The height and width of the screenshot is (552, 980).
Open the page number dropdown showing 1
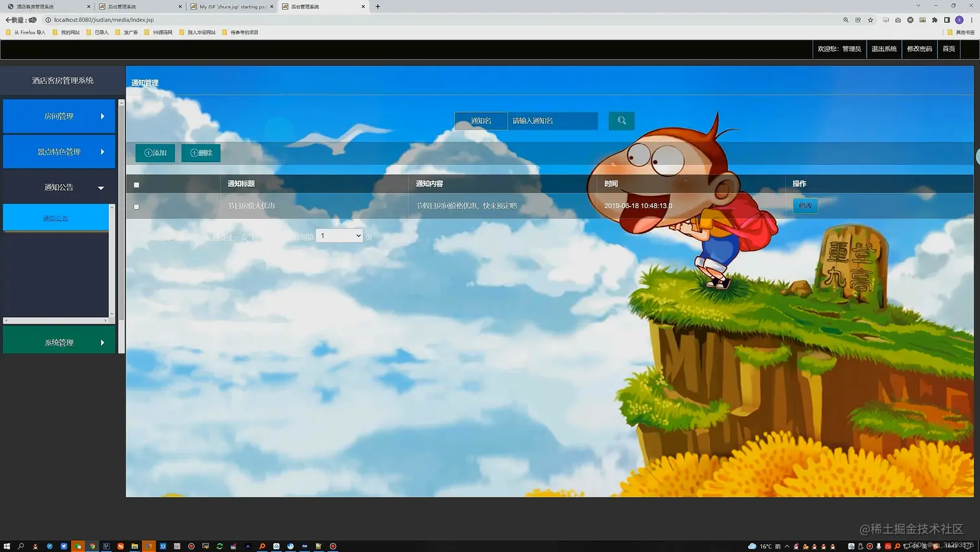(x=339, y=236)
